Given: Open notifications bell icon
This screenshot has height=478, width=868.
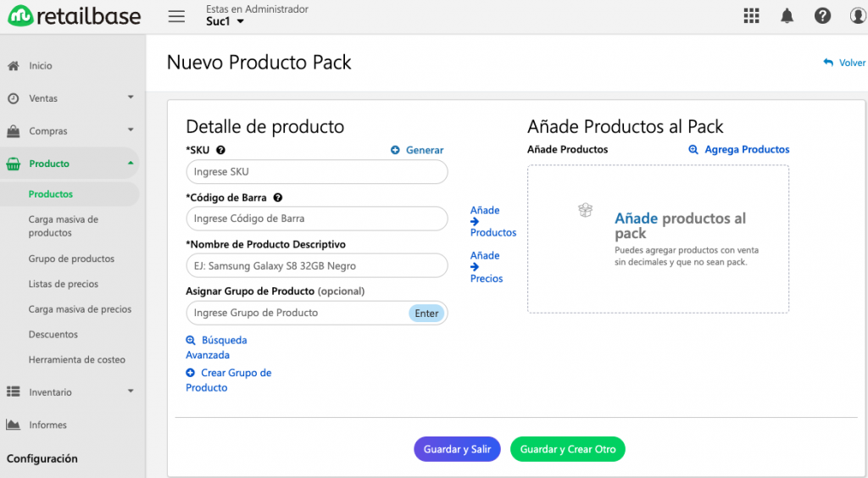Looking at the screenshot, I should (x=787, y=15).
